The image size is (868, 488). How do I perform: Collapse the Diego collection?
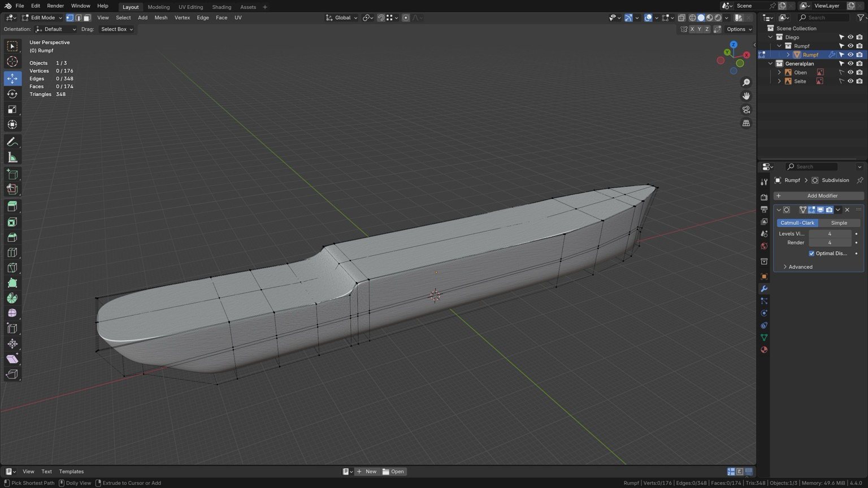[770, 37]
